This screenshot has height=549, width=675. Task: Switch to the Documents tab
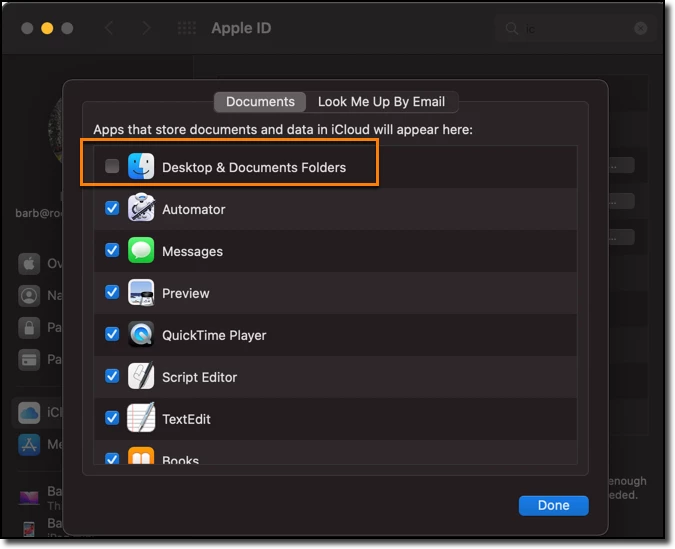click(x=260, y=102)
